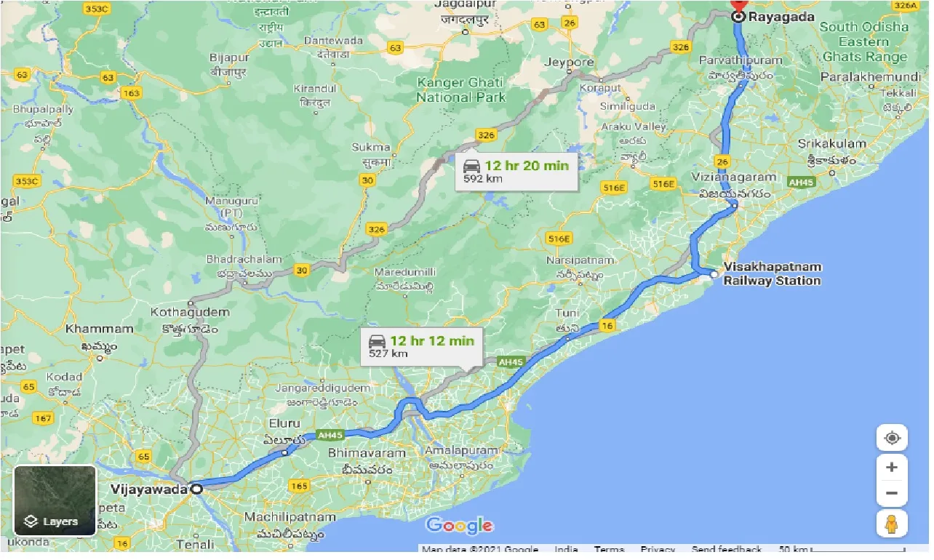This screenshot has height=560, width=934.
Task: Open the Terms link in the footer
Action: tap(609, 549)
